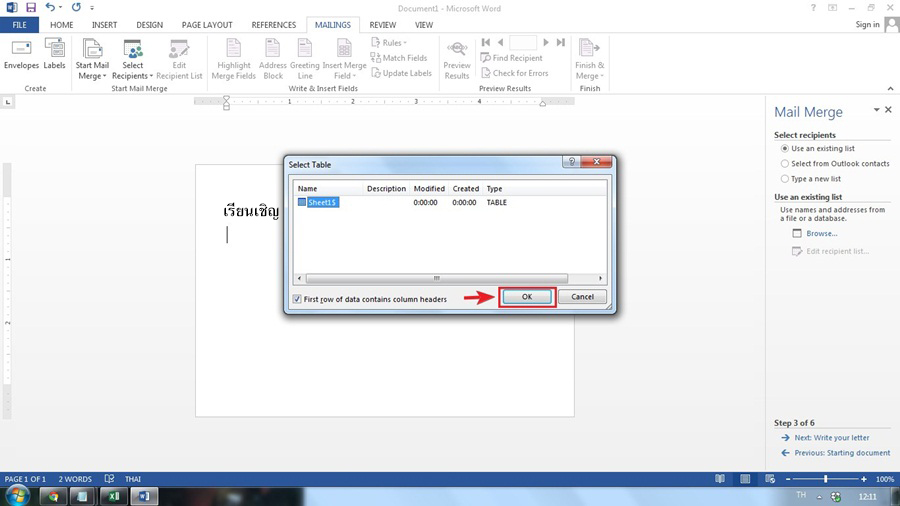Toggle First row contains column headers checkbox
900x506 pixels.
tap(297, 299)
